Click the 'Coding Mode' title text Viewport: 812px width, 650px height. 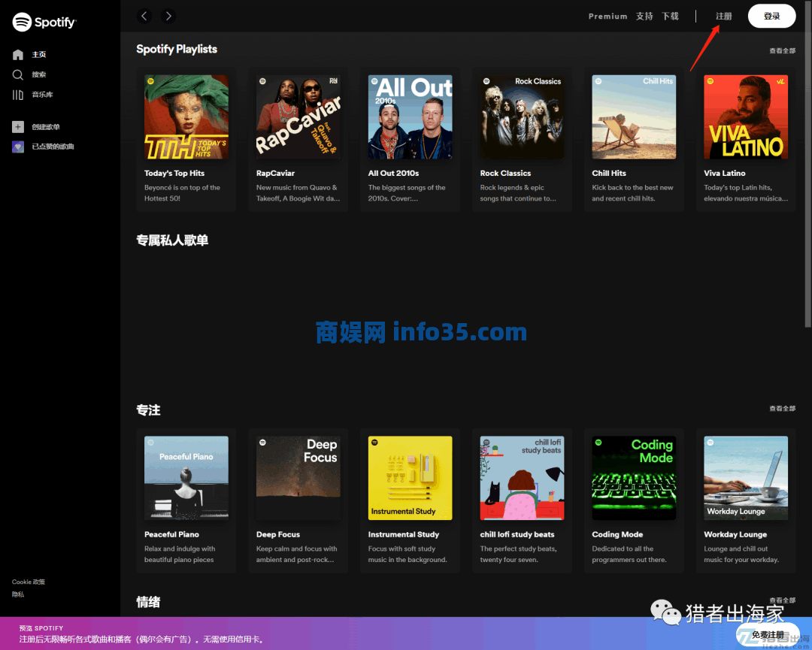pos(617,534)
